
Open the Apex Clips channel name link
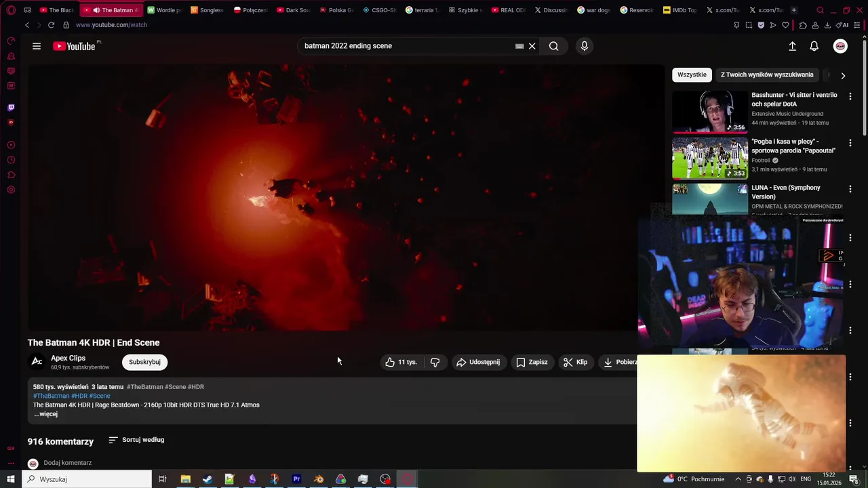68,358
